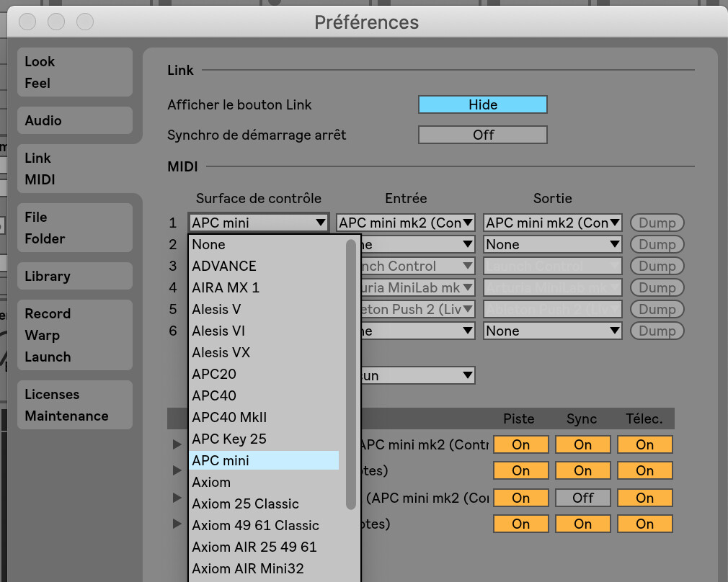Image resolution: width=728 pixels, height=582 pixels.
Task: Open the partially hidden dropdown below row 6
Action: (418, 375)
